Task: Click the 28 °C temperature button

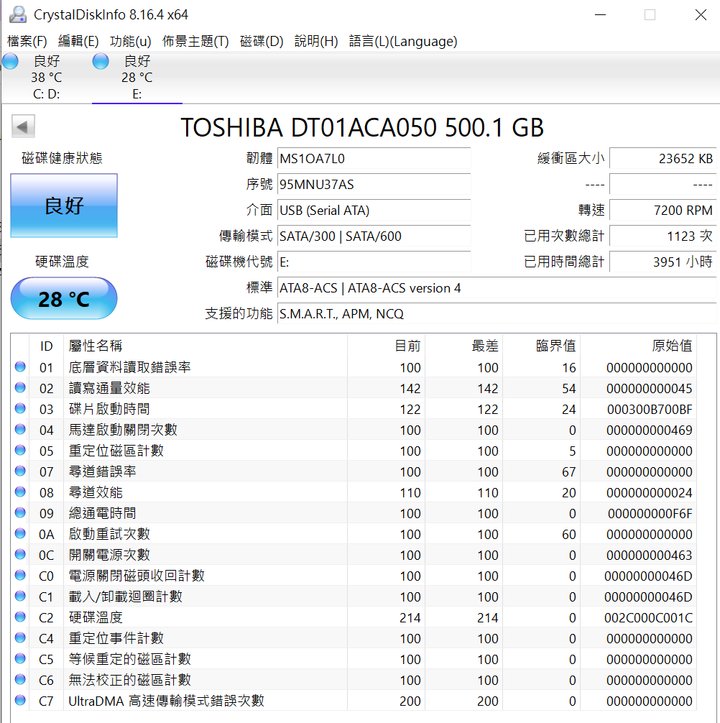Action: pyautogui.click(x=64, y=298)
